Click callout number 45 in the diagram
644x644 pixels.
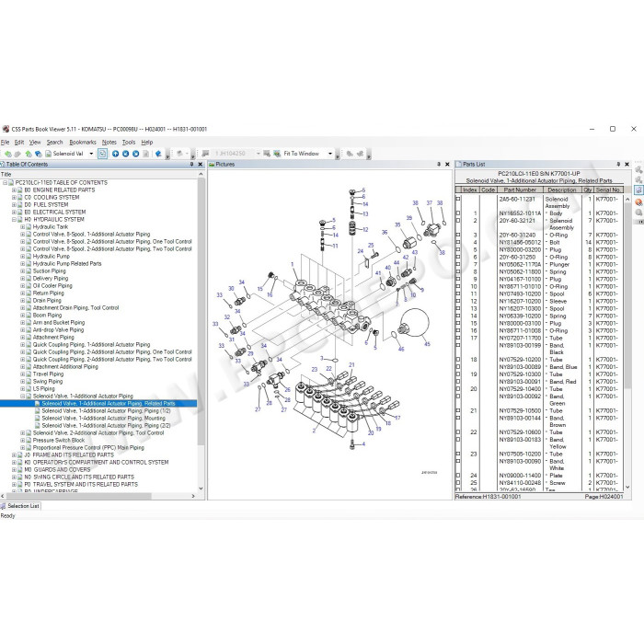pos(427,344)
